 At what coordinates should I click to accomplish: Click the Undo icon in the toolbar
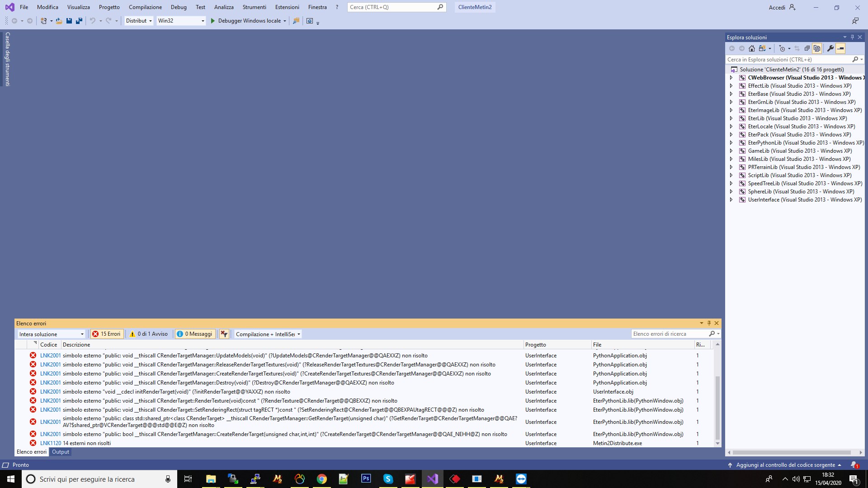[93, 21]
